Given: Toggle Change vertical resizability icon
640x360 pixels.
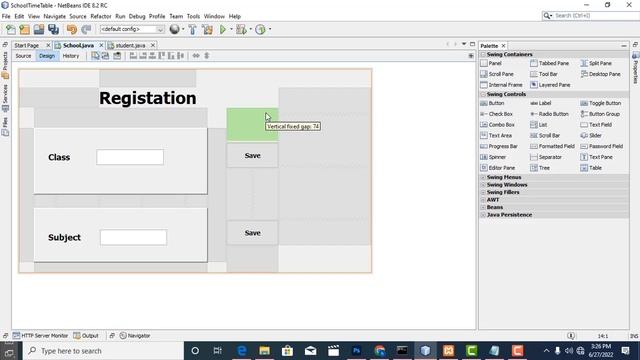Looking at the screenshot, I should click(x=207, y=56).
